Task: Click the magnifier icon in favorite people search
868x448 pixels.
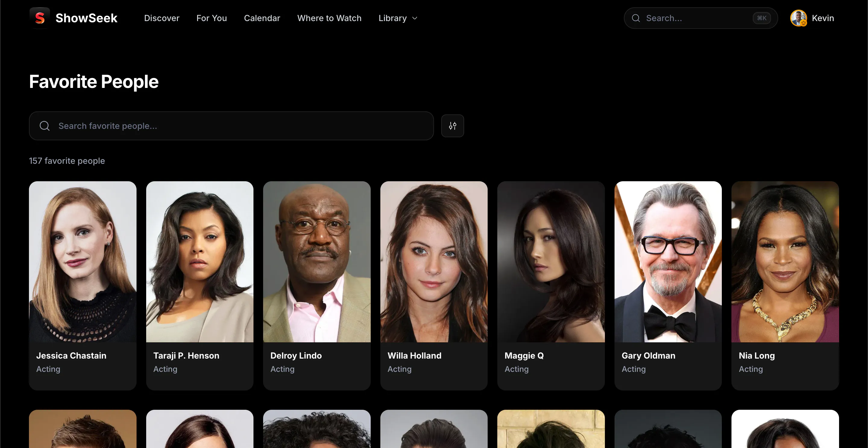Action: 45,126
